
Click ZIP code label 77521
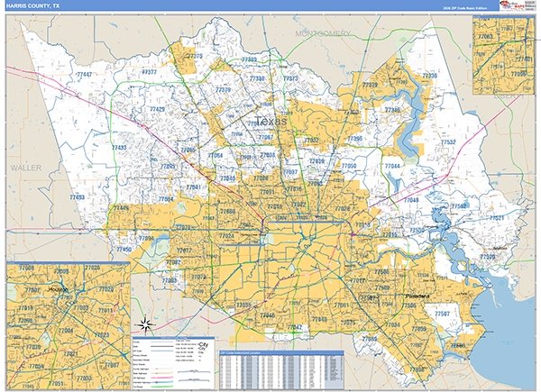point(497,218)
